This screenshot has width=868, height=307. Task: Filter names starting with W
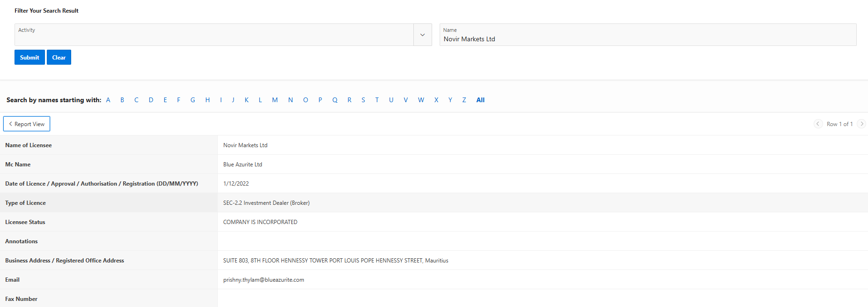click(421, 100)
